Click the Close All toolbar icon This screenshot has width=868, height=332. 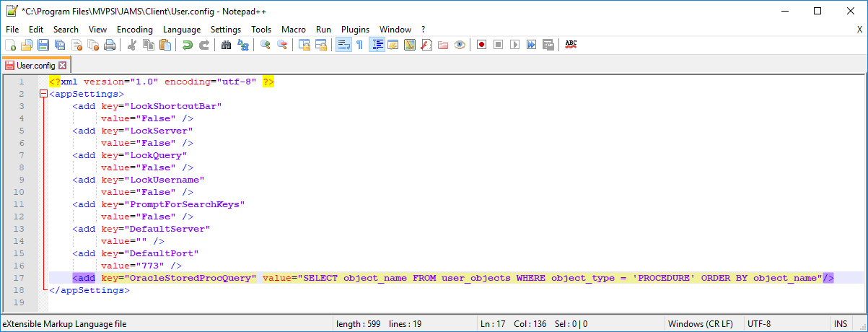[93, 45]
